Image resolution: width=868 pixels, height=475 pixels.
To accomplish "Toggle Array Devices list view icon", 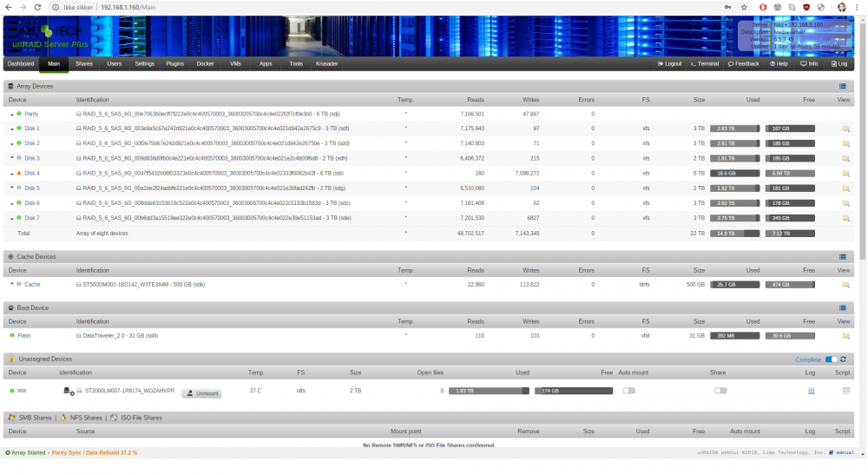I will (x=843, y=86).
